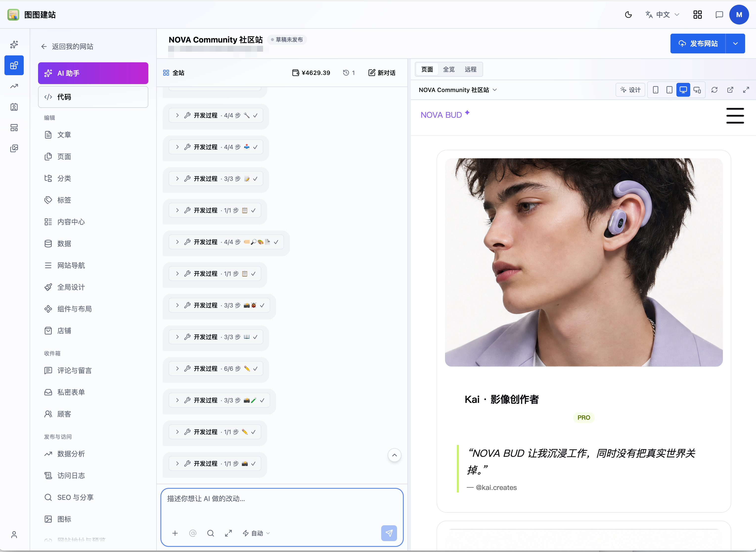Select the 全览 preview tab

pos(449,69)
